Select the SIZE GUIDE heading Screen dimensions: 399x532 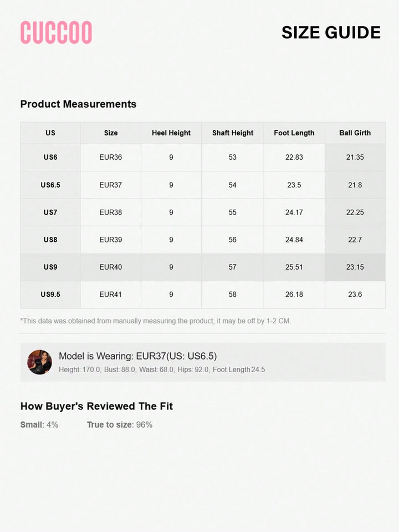point(331,33)
